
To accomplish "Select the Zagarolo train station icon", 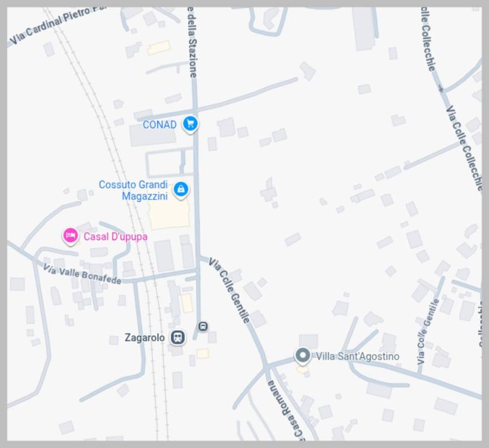I will [x=178, y=337].
